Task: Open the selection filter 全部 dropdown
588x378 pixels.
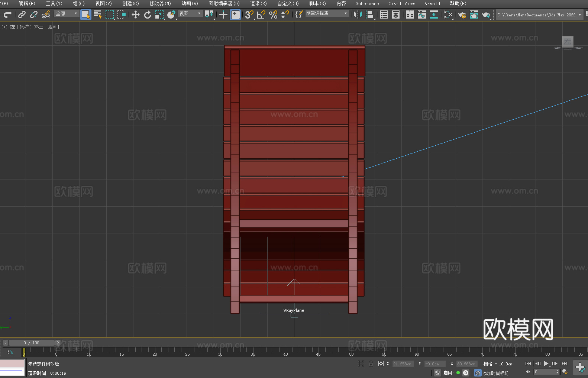Action: pos(67,13)
